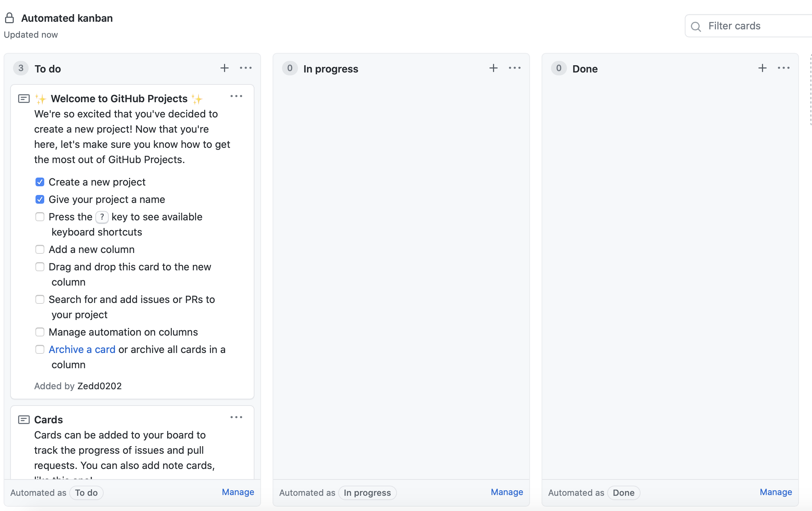The height and width of the screenshot is (511, 812).
Task: Uncheck Create a new project checkbox
Action: (x=40, y=182)
